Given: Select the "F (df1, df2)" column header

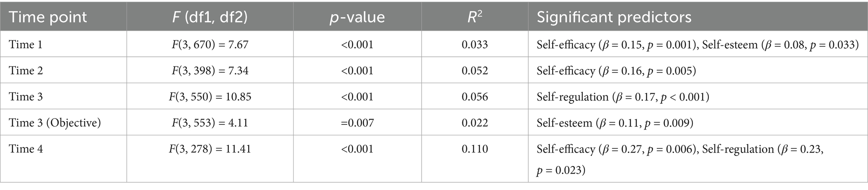Looking at the screenshot, I should [x=210, y=17].
